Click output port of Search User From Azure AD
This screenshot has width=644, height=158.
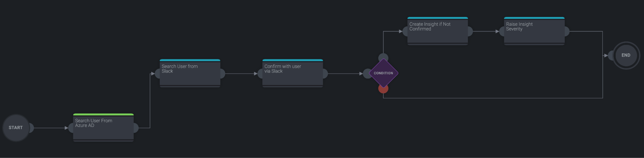(x=136, y=128)
